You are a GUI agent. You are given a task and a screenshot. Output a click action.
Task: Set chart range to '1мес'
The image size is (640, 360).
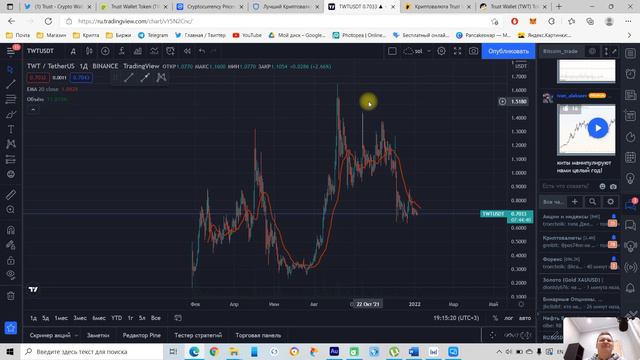pyautogui.click(x=61, y=318)
